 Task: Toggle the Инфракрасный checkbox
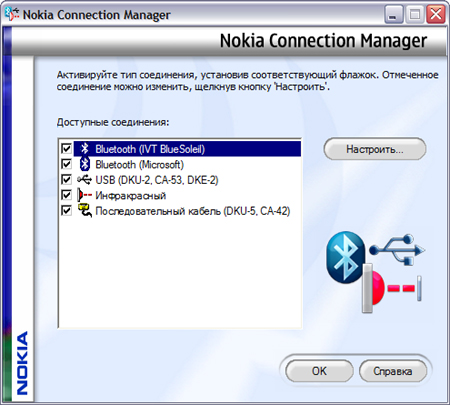point(66,195)
